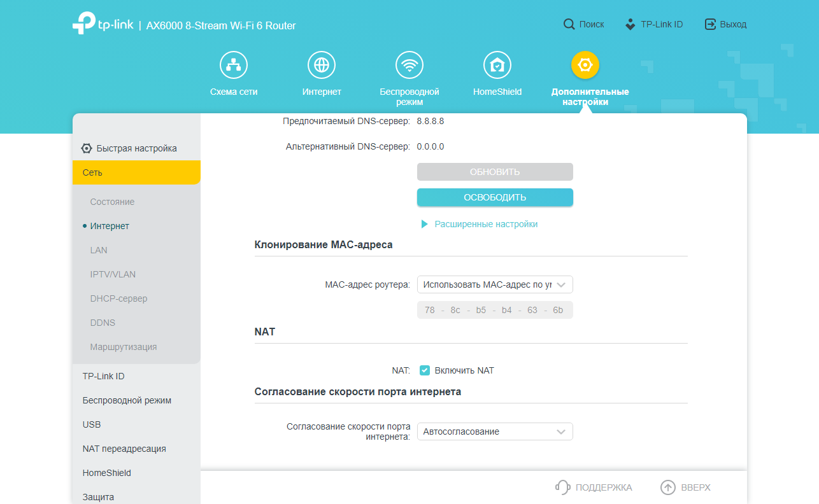Open Беспроводной режим sidebar item

coord(127,400)
